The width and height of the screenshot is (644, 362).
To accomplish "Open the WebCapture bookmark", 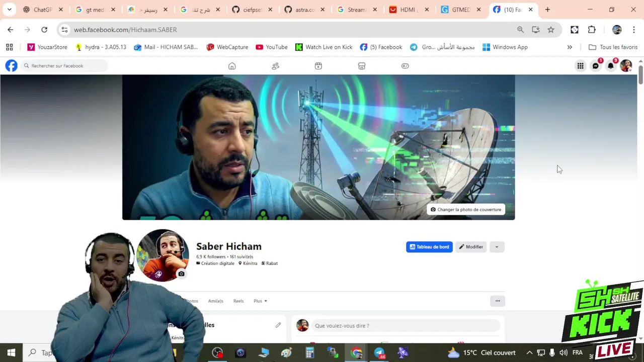I will [x=227, y=47].
